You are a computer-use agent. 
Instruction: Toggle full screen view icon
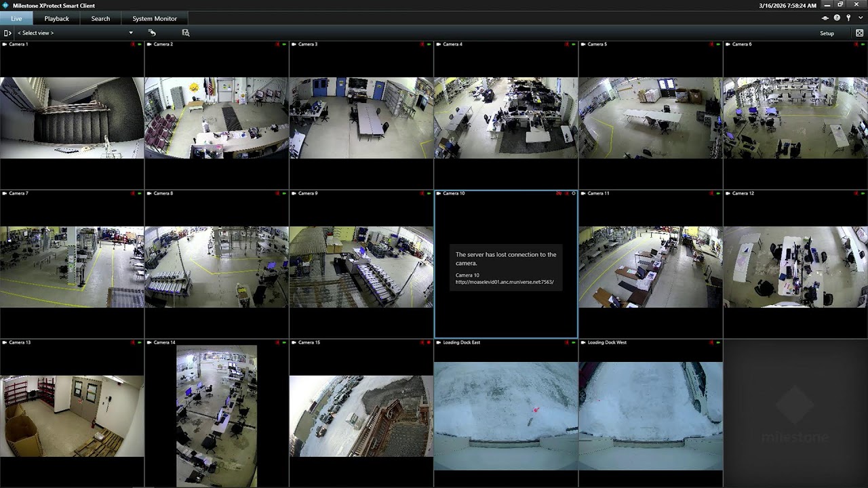click(859, 33)
